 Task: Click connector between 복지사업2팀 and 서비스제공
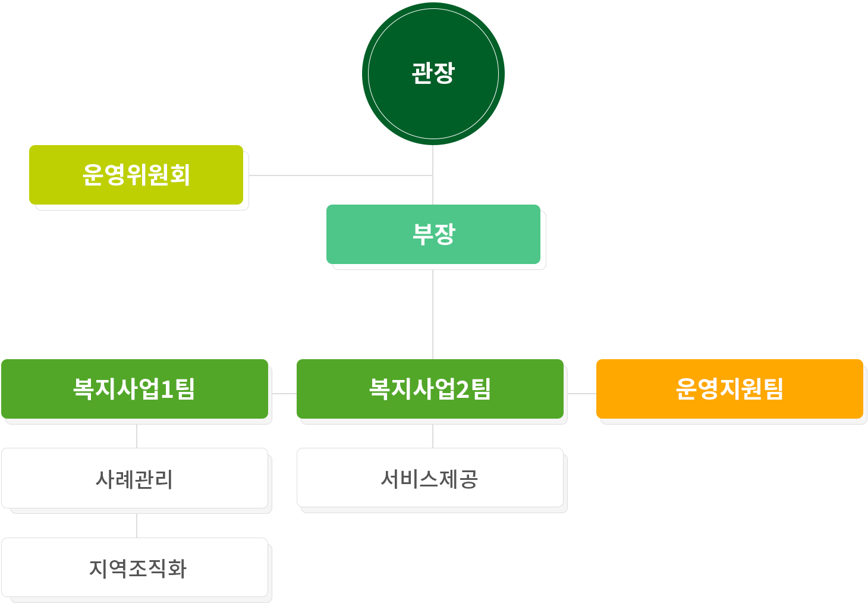tap(433, 436)
